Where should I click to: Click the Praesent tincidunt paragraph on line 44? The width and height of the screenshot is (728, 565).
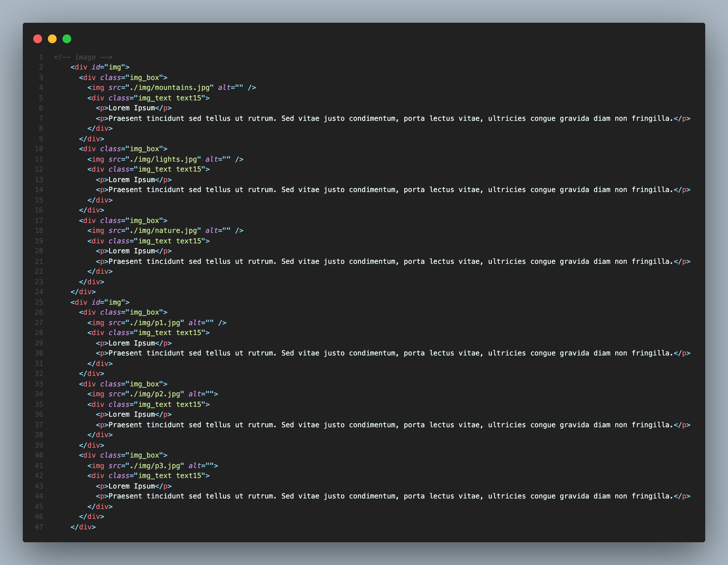[x=393, y=496]
